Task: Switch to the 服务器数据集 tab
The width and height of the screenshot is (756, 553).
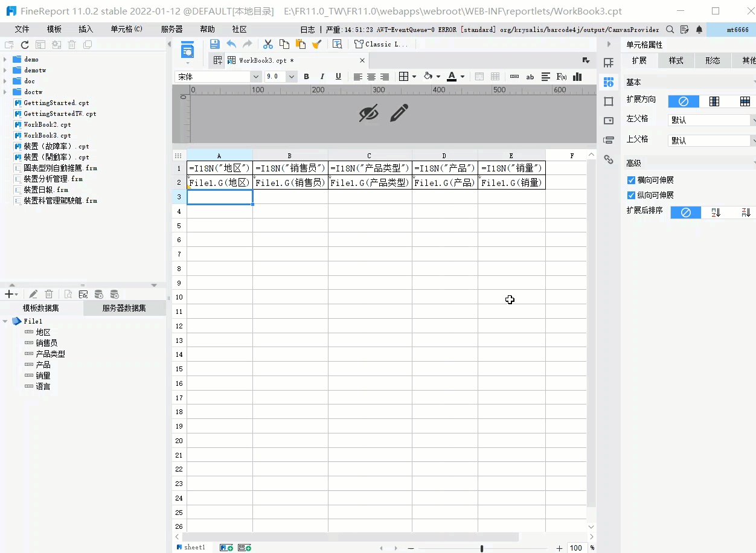Action: [124, 308]
